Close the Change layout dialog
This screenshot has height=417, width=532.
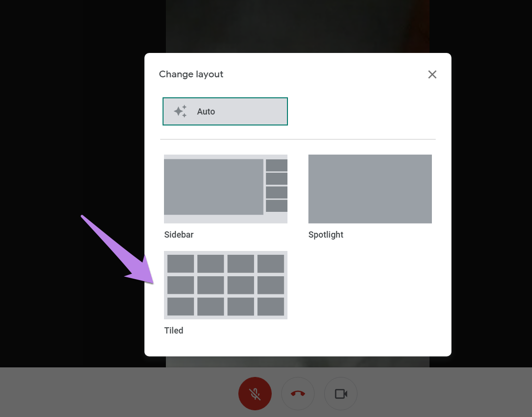(x=432, y=74)
